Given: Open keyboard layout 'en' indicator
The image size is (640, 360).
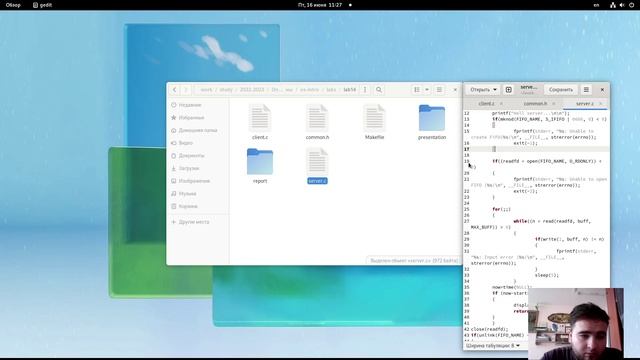Looking at the screenshot, I should point(596,5).
